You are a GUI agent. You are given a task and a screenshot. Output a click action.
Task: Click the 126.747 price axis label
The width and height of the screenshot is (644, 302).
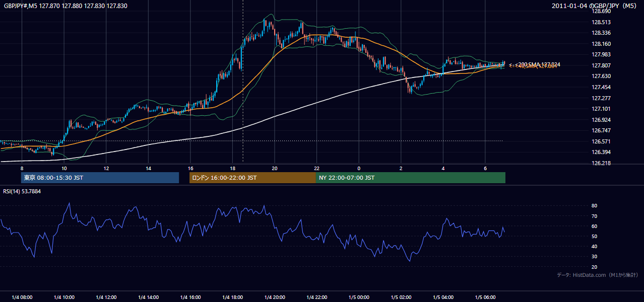[x=602, y=130]
